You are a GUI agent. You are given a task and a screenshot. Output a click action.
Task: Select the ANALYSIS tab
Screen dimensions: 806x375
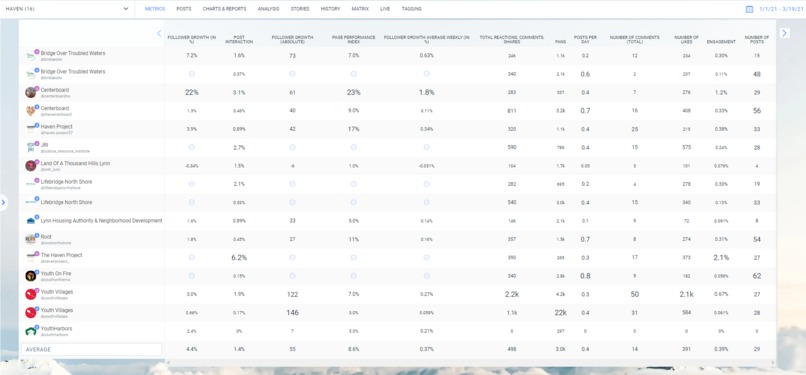(268, 9)
